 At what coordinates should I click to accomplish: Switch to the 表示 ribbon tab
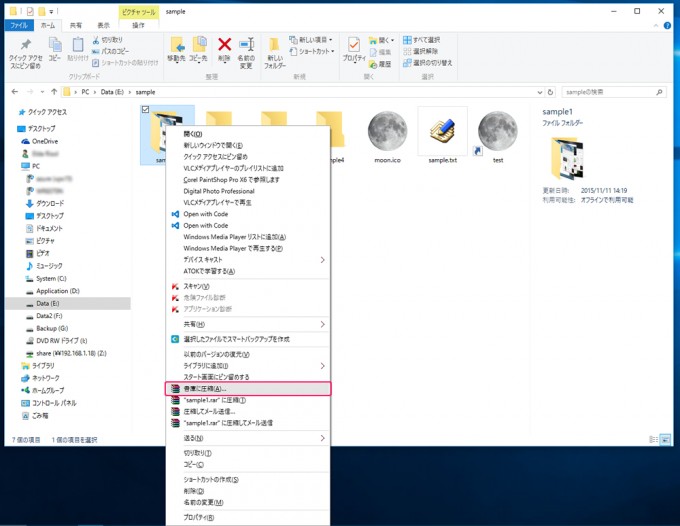pos(103,26)
